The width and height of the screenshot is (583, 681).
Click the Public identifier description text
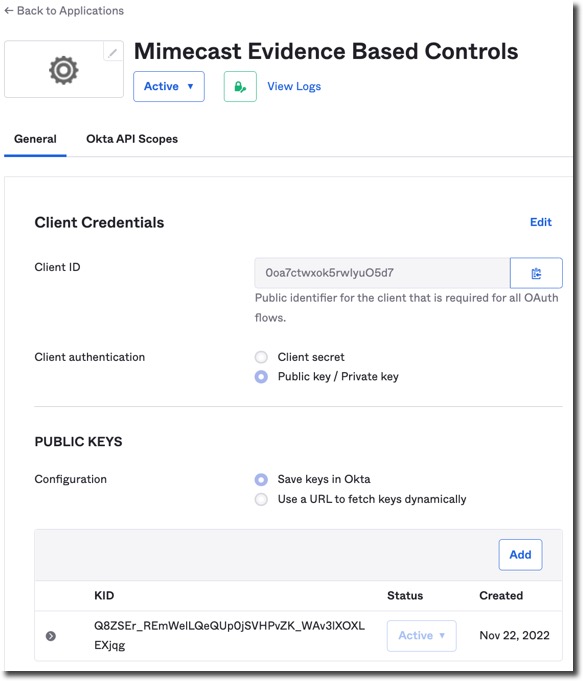point(407,307)
